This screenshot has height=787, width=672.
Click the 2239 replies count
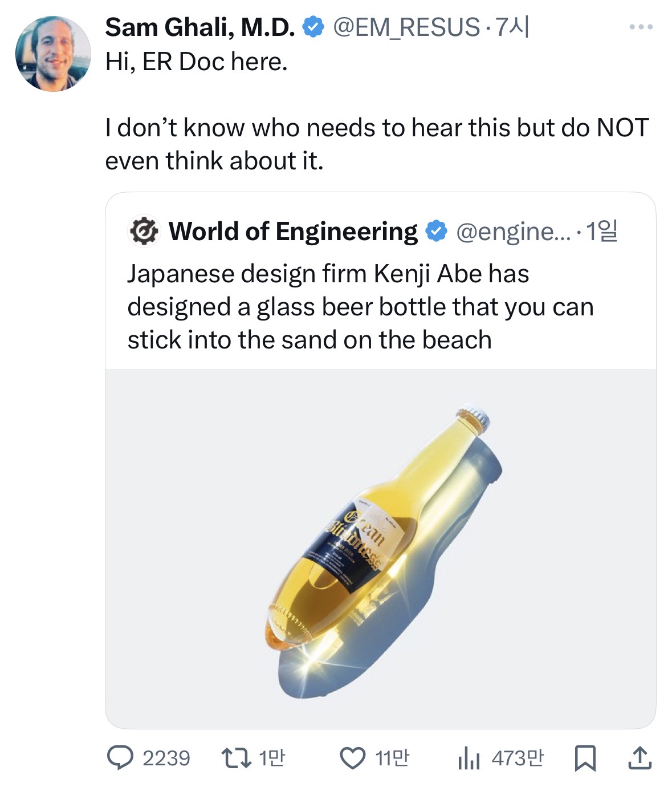pyautogui.click(x=166, y=758)
